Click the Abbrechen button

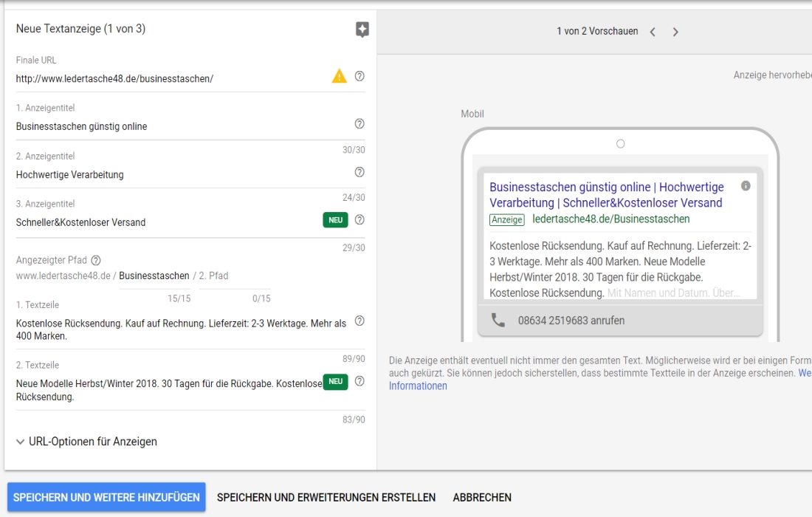point(482,497)
